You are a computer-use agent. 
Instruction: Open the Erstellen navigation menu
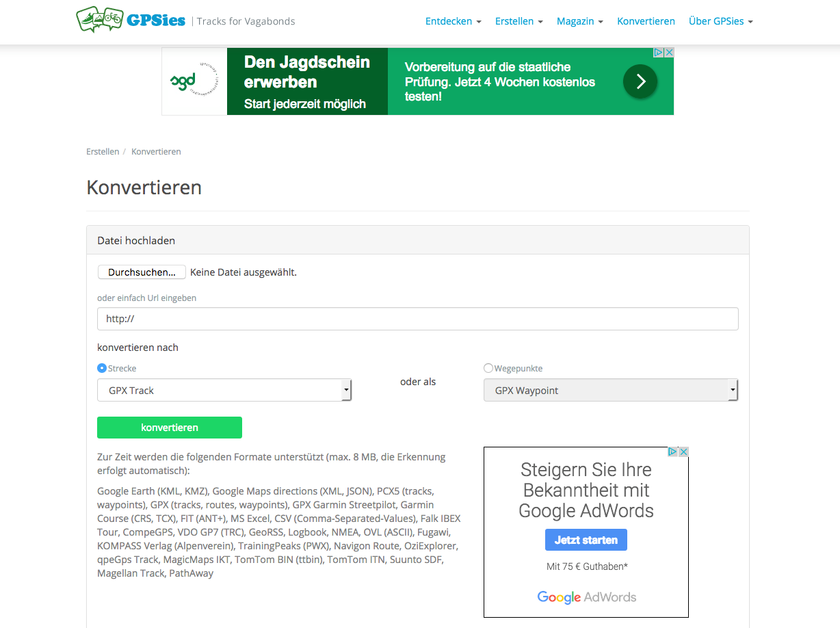tap(519, 21)
